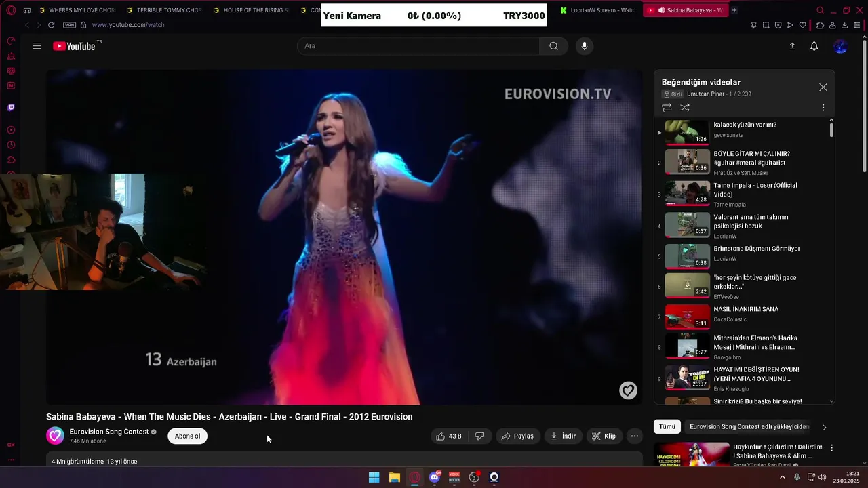Image resolution: width=868 pixels, height=488 pixels.
Task: Open the Opera extensions cube icon
Action: click(820, 25)
